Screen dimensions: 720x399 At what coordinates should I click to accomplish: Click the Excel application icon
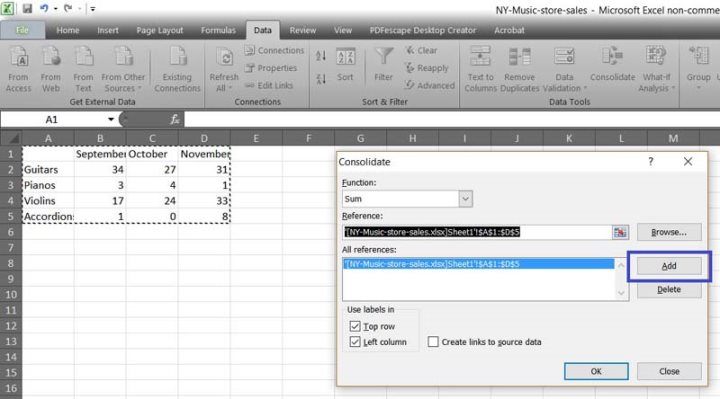point(7,8)
